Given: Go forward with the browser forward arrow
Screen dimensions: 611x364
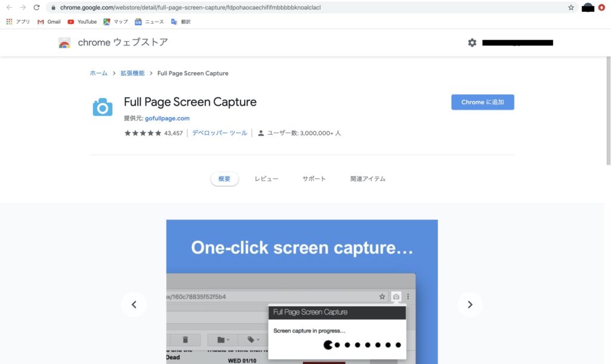Looking at the screenshot, I should [x=23, y=7].
